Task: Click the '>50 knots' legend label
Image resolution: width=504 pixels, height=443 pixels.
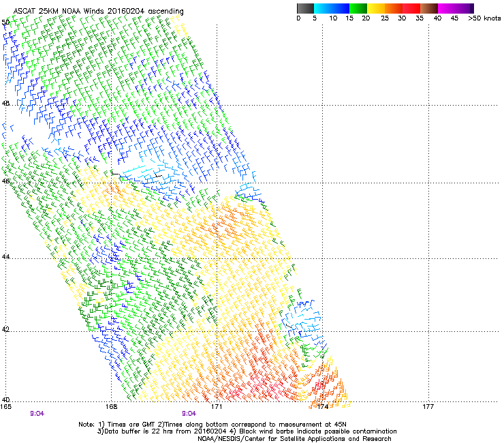Action: coord(484,18)
